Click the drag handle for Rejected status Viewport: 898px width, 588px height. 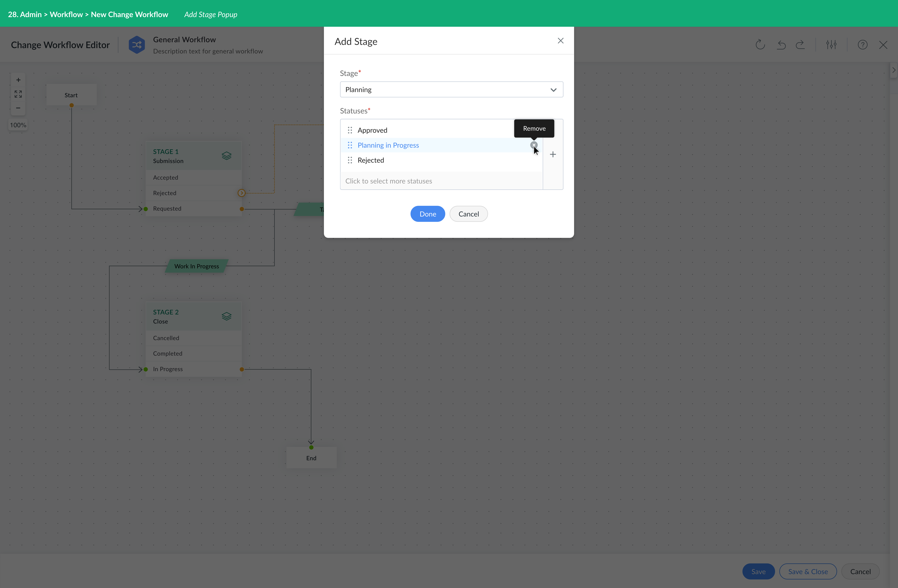tap(350, 160)
